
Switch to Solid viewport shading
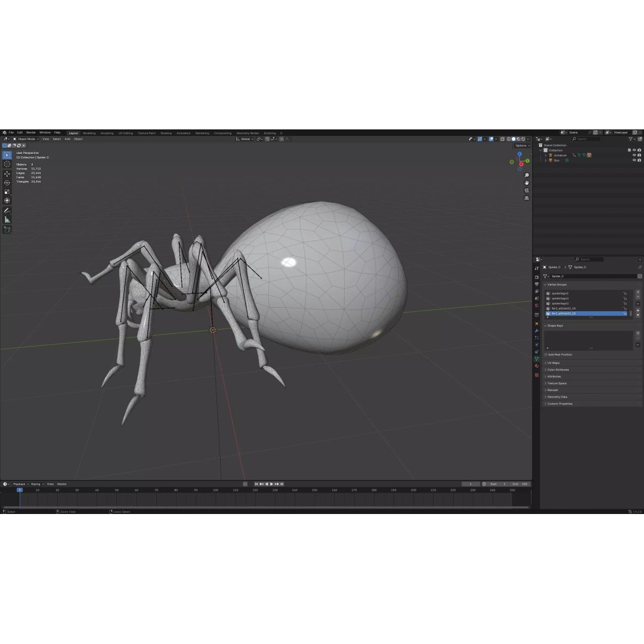point(513,139)
